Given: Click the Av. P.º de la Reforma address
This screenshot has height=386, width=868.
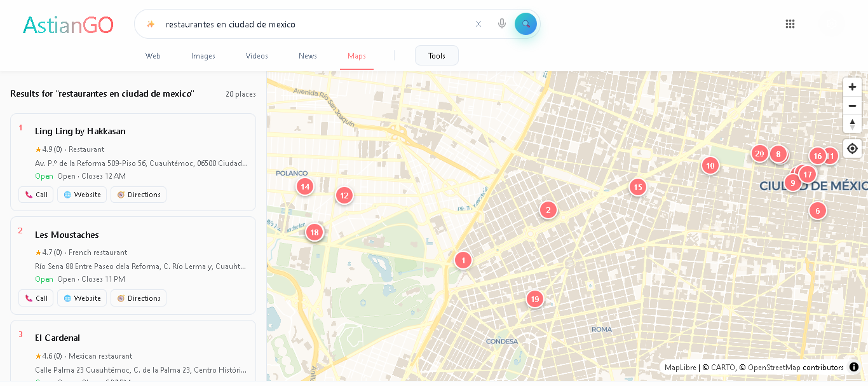Looking at the screenshot, I should [x=141, y=163].
